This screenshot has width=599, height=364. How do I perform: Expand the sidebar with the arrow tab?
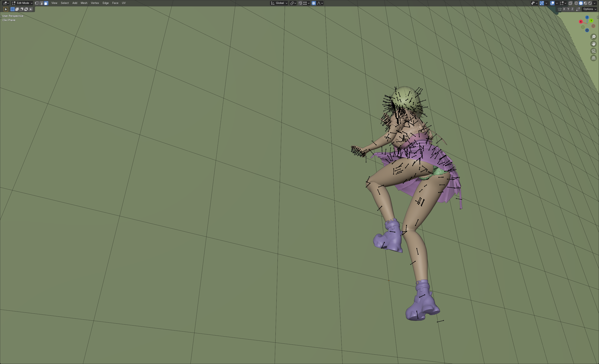point(598,17)
